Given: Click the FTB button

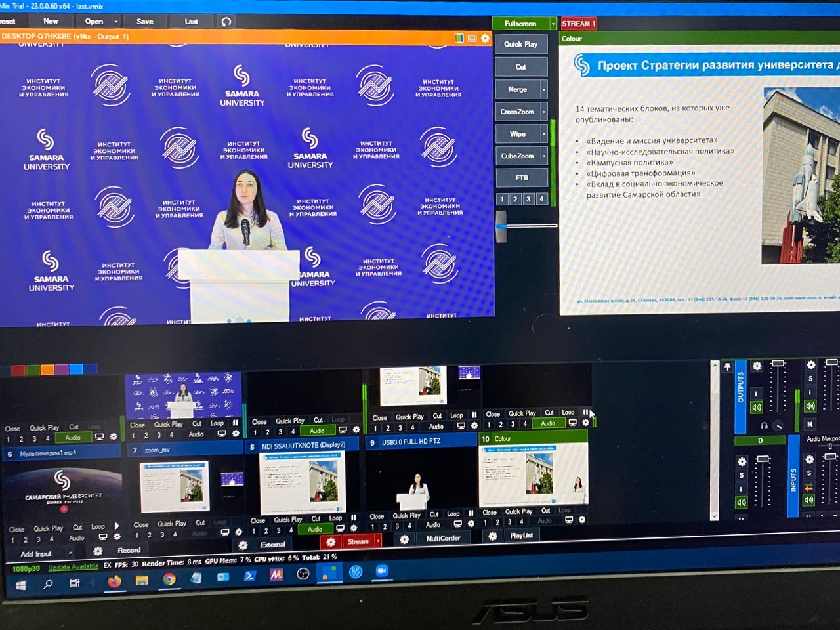Looking at the screenshot, I should [x=522, y=178].
